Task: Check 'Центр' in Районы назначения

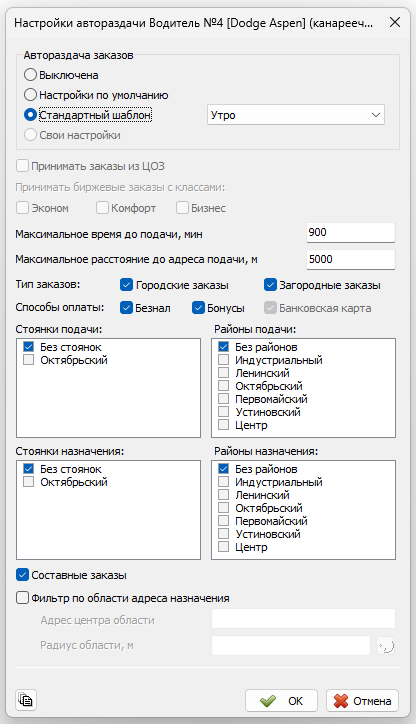Action: pyautogui.click(x=223, y=546)
